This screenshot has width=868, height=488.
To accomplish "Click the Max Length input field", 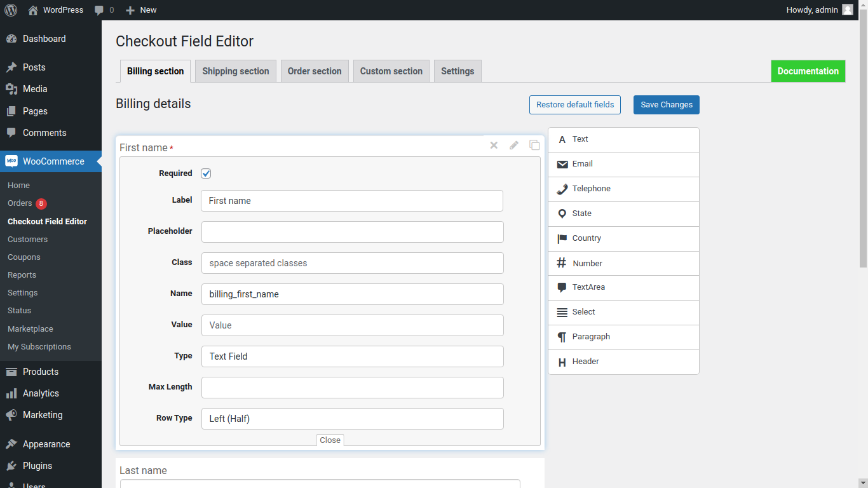I will coord(353,388).
